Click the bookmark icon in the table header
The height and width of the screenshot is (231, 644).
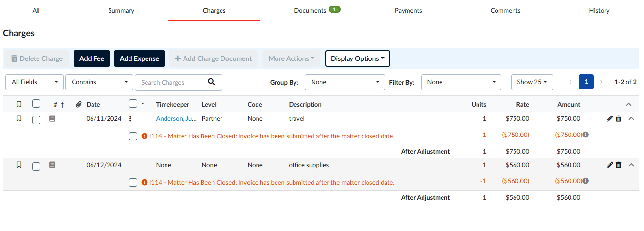19,104
